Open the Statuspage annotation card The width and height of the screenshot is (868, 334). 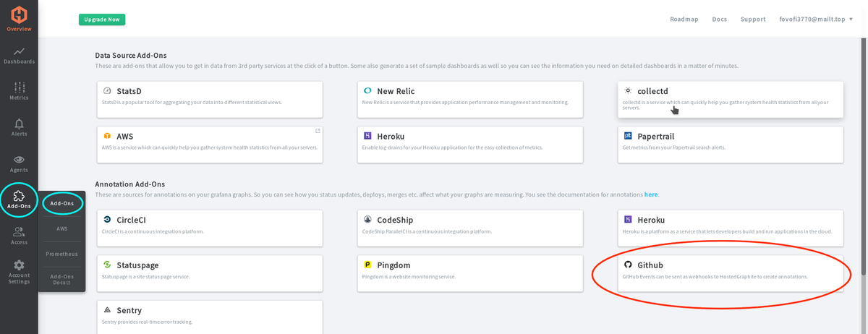210,273
